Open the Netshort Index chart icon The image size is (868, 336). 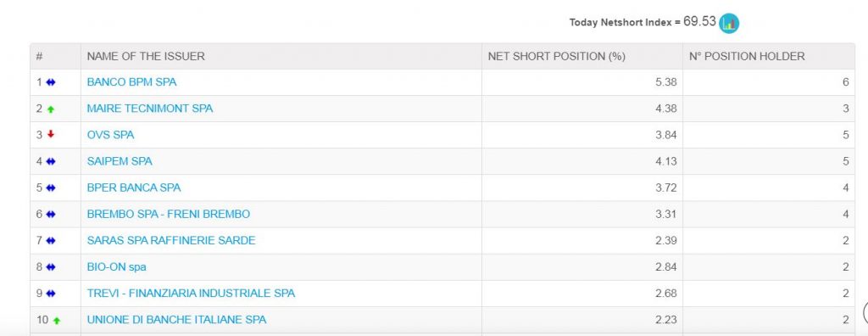(x=728, y=23)
